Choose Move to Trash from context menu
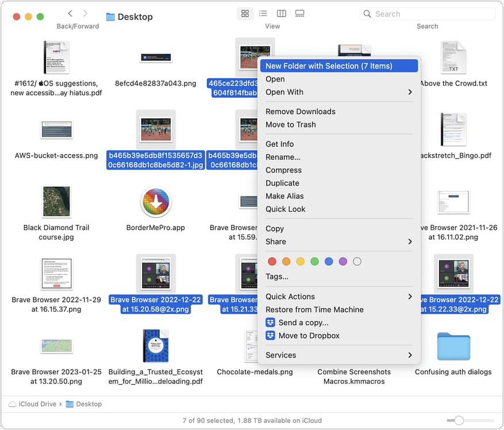This screenshot has height=430, width=504. 290,125
